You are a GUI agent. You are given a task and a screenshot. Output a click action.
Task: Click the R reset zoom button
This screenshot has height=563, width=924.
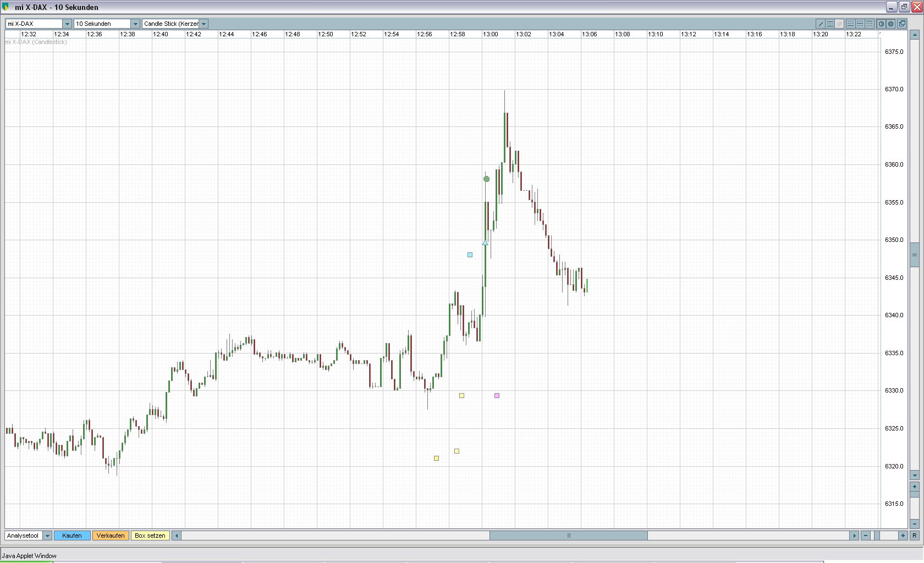pos(915,536)
